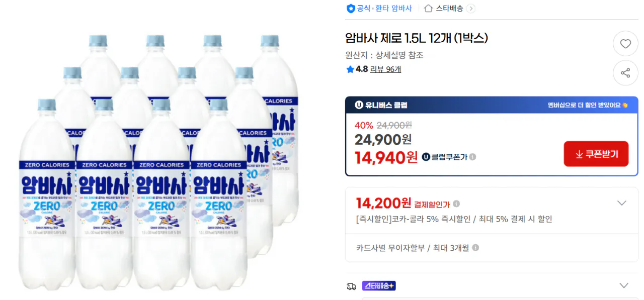Click the red 쿠폰받기 button
644x300 pixels.
pyautogui.click(x=596, y=154)
